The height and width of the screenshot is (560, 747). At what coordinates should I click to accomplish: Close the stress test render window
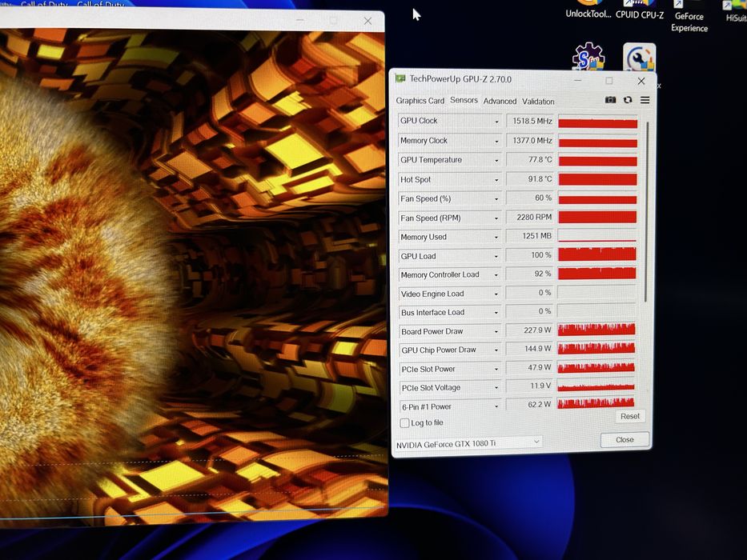[x=367, y=21]
